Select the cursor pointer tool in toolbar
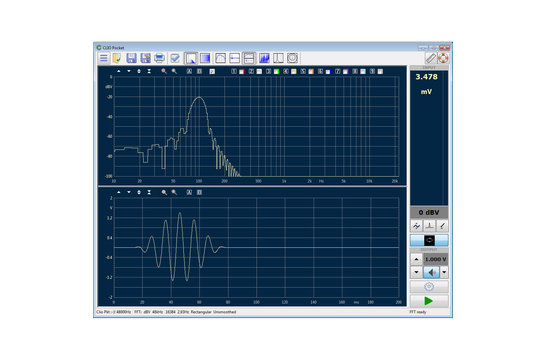Viewport: 546px width, 360px height. click(191, 58)
